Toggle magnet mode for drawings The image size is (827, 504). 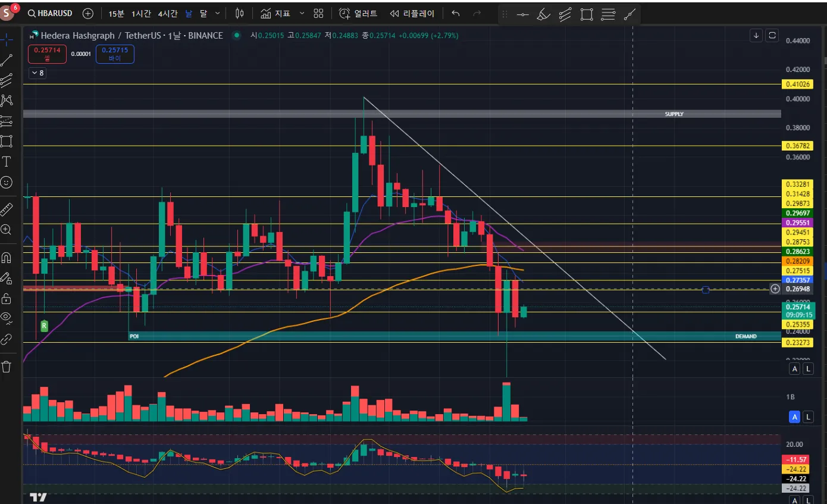[x=7, y=258]
